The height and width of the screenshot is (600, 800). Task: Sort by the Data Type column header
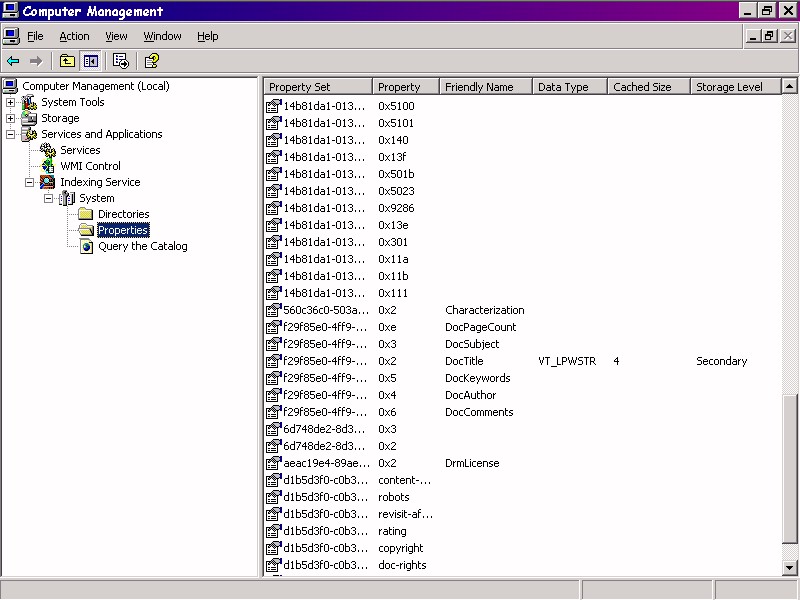tap(570, 87)
